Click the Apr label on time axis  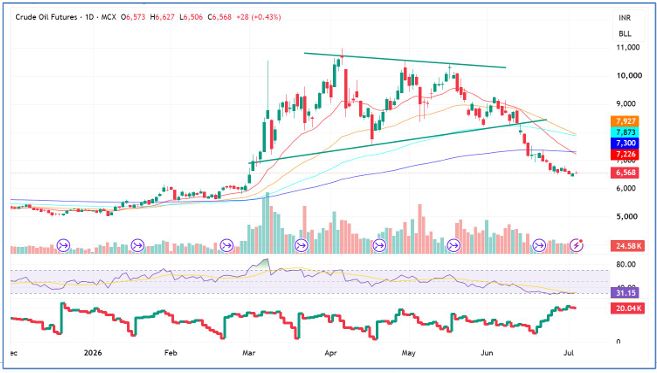point(331,353)
